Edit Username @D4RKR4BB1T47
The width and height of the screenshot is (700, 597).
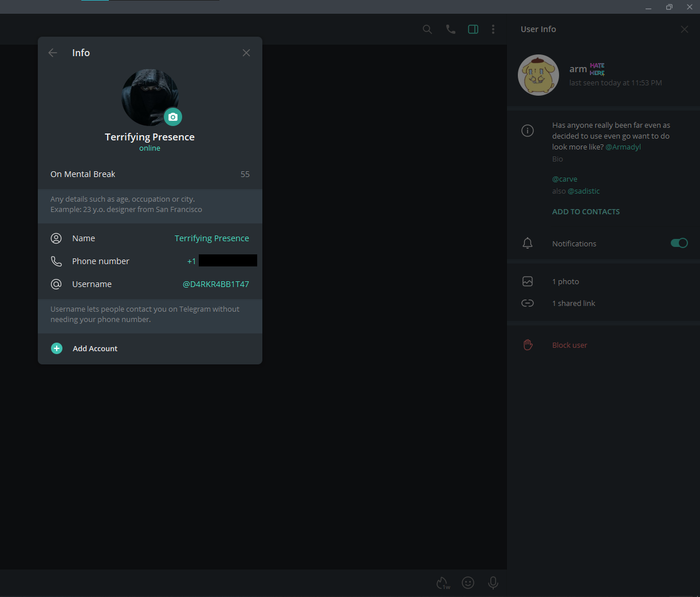tap(150, 284)
